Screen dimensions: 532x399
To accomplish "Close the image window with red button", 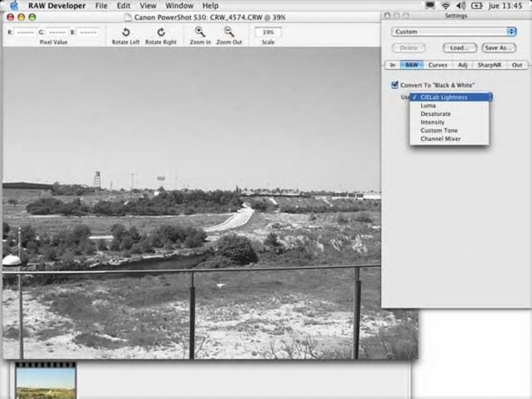I will [x=10, y=17].
